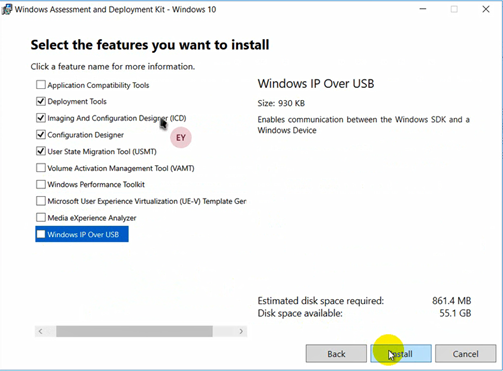Click the ADK installer icon in title bar

tap(7, 10)
